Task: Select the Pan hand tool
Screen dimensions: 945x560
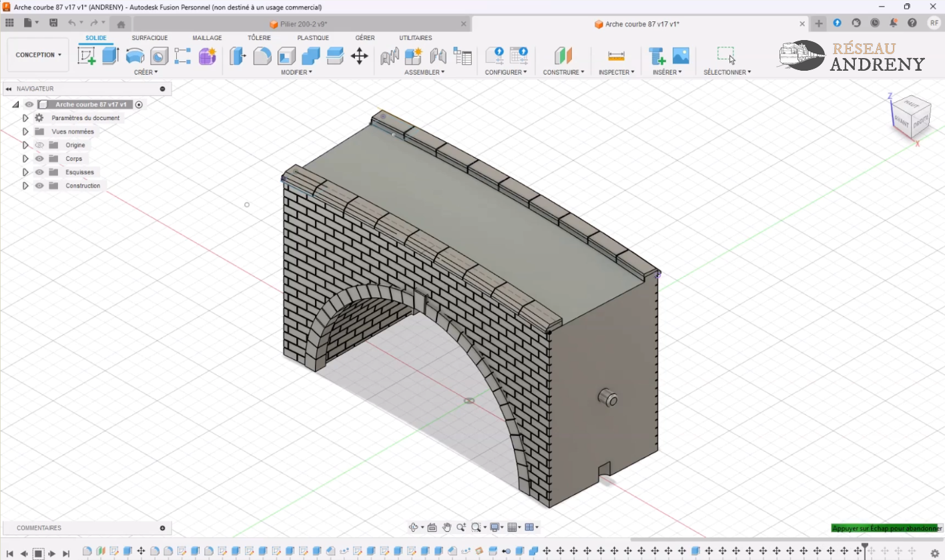Action: coord(446,527)
